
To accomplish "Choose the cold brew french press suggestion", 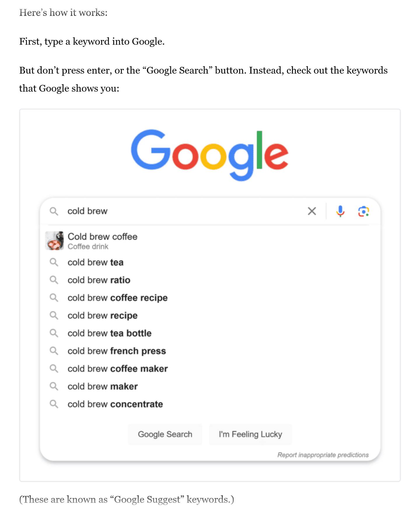I will 117,351.
